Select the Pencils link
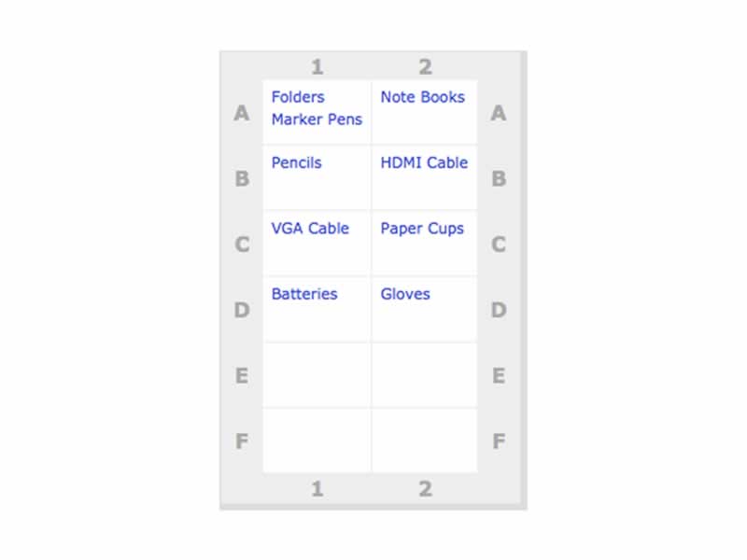Viewport: 747px width, 560px height. tap(296, 162)
